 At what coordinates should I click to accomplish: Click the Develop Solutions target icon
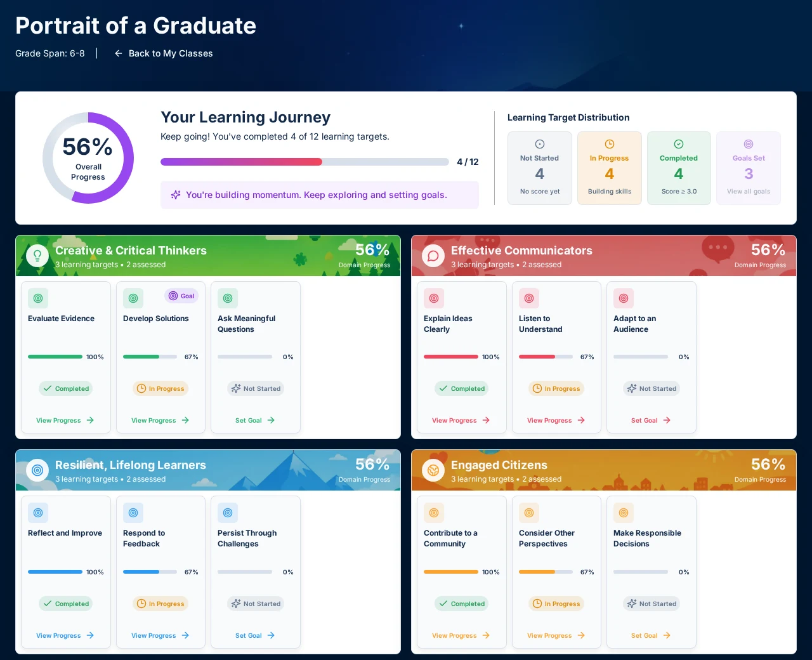pyautogui.click(x=133, y=298)
